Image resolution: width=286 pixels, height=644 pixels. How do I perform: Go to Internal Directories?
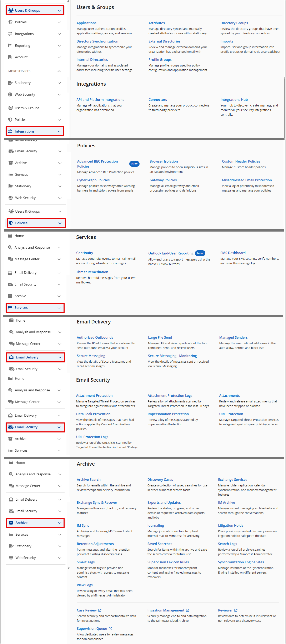[x=92, y=59]
